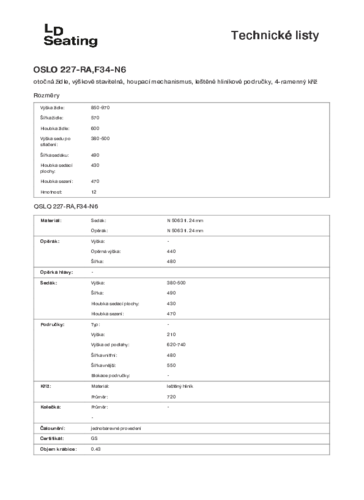
Task: Click the bold 'Materiál:' section label
Action: pyautogui.click(x=51, y=220)
